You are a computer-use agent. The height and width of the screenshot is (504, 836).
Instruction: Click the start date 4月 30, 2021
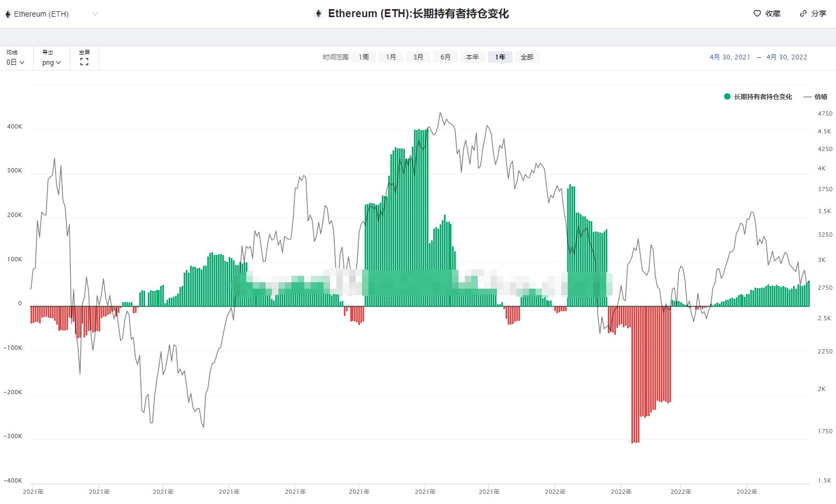pyautogui.click(x=729, y=57)
